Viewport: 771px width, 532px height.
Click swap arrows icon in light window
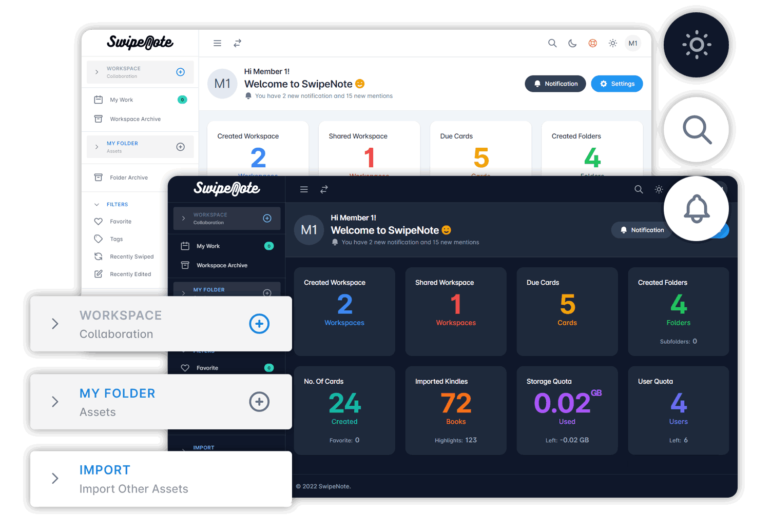coord(237,44)
